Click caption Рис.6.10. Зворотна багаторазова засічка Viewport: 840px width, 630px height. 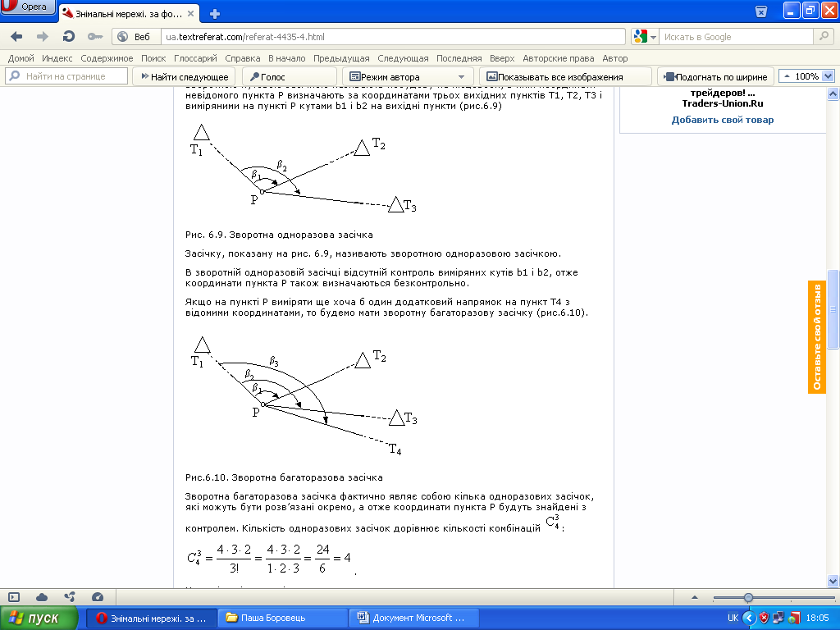(284, 477)
